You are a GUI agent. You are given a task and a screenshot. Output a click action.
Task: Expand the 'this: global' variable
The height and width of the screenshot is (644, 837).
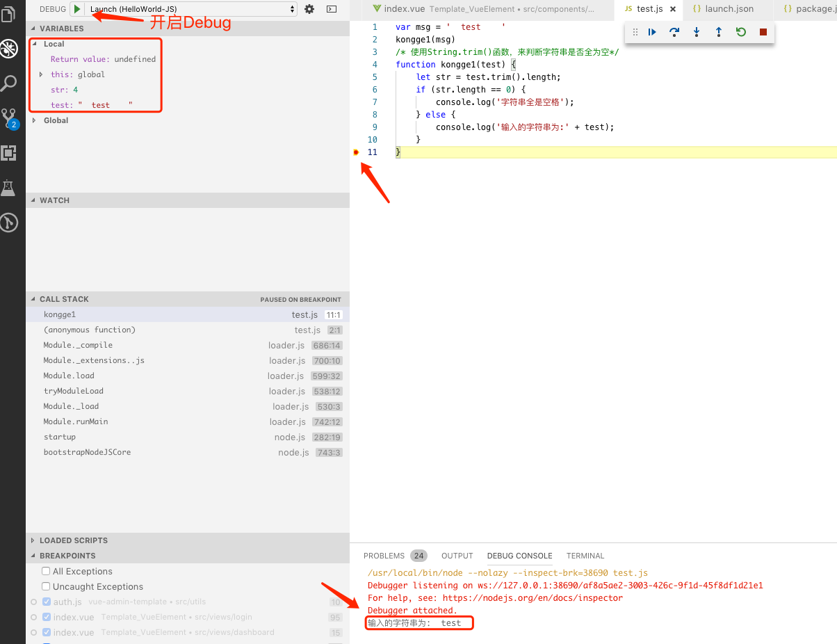(41, 74)
